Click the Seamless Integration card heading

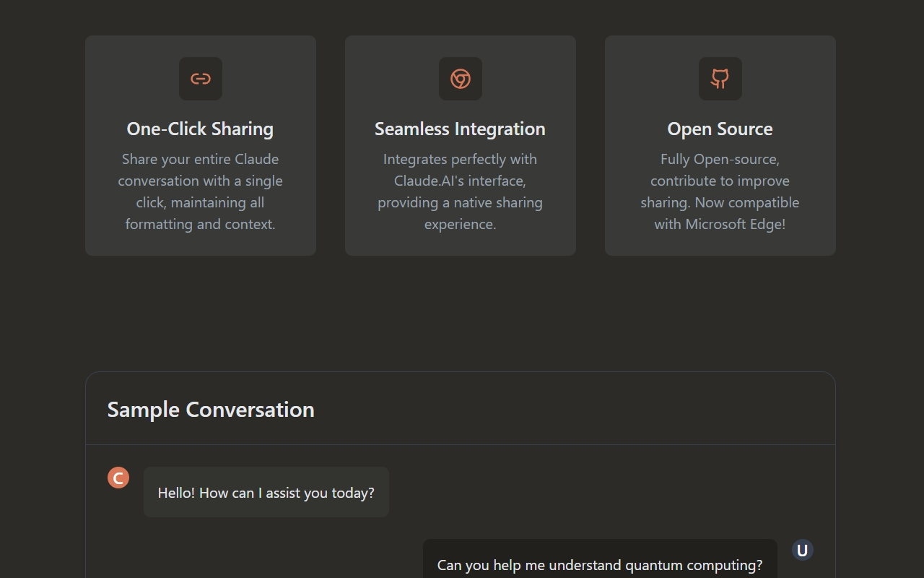point(460,129)
